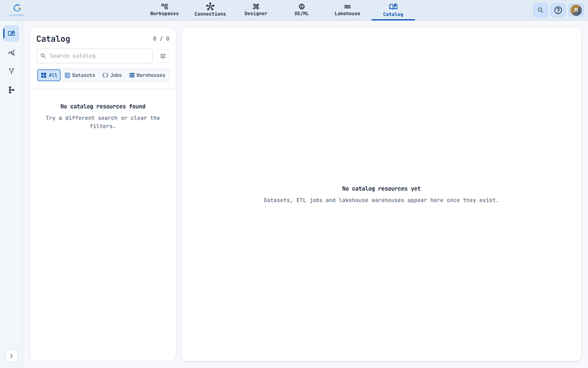
Task: Click the Catalog panel heading
Action: pyautogui.click(x=53, y=39)
